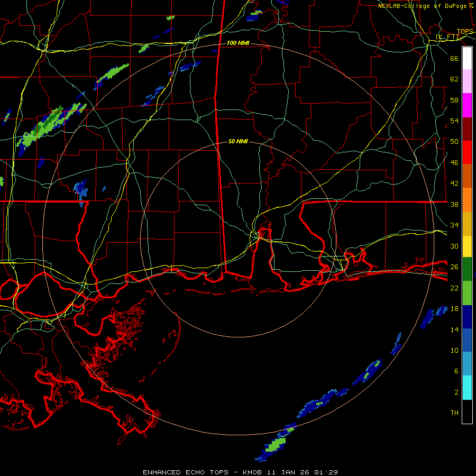This screenshot has width=476, height=476.
Task: Click the legend value 50
Action: pos(454,142)
